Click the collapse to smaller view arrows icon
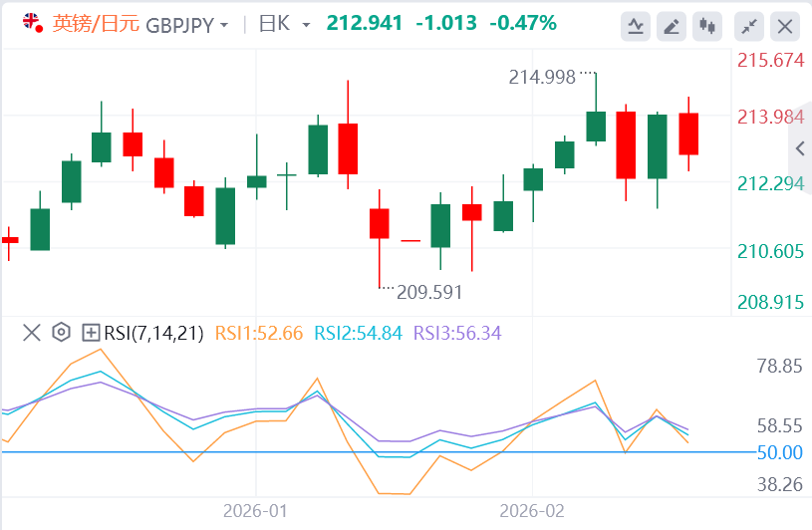Viewport: 812px width, 530px height. click(749, 26)
